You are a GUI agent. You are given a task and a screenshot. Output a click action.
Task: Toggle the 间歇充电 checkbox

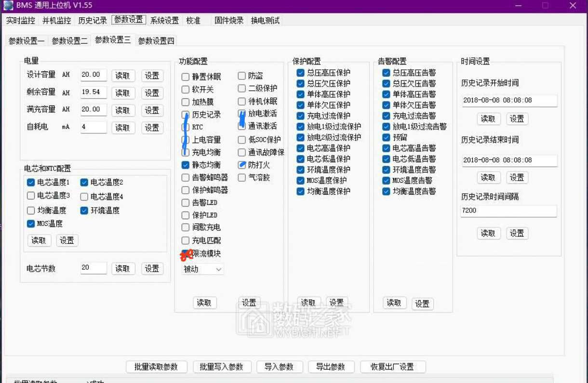tap(186, 227)
